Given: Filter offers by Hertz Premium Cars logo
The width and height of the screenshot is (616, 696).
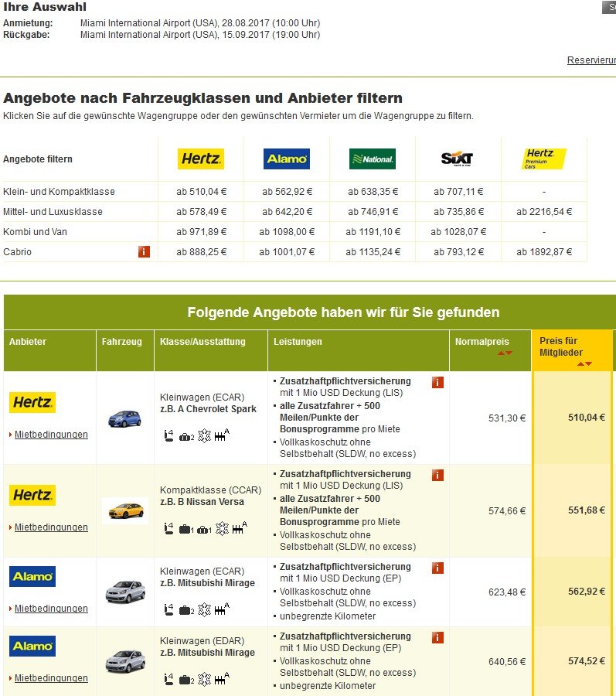Looking at the screenshot, I should (543, 159).
